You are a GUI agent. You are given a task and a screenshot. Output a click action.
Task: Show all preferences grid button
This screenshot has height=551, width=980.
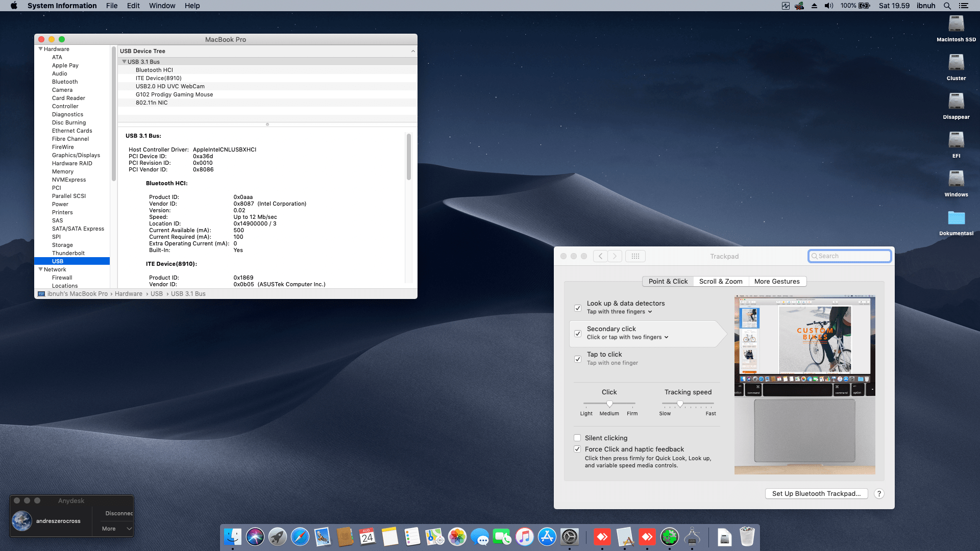[635, 256]
